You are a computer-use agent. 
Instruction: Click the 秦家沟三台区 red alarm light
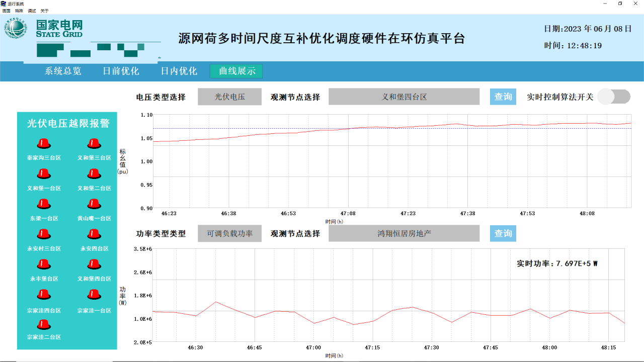(44, 144)
